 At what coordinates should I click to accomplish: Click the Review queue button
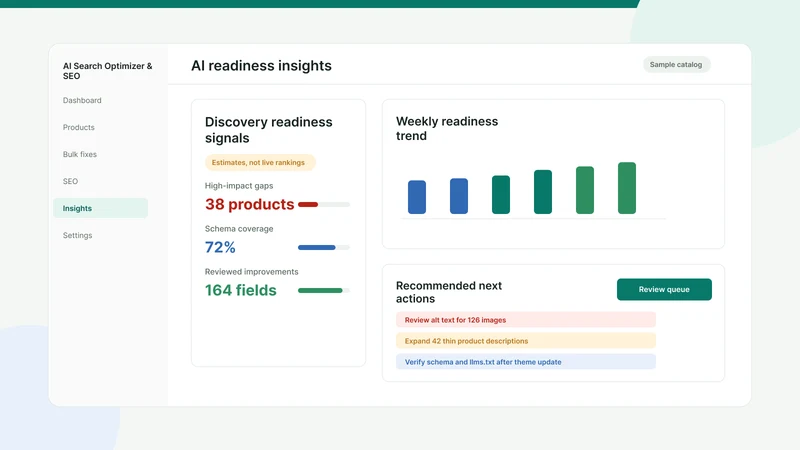point(664,289)
